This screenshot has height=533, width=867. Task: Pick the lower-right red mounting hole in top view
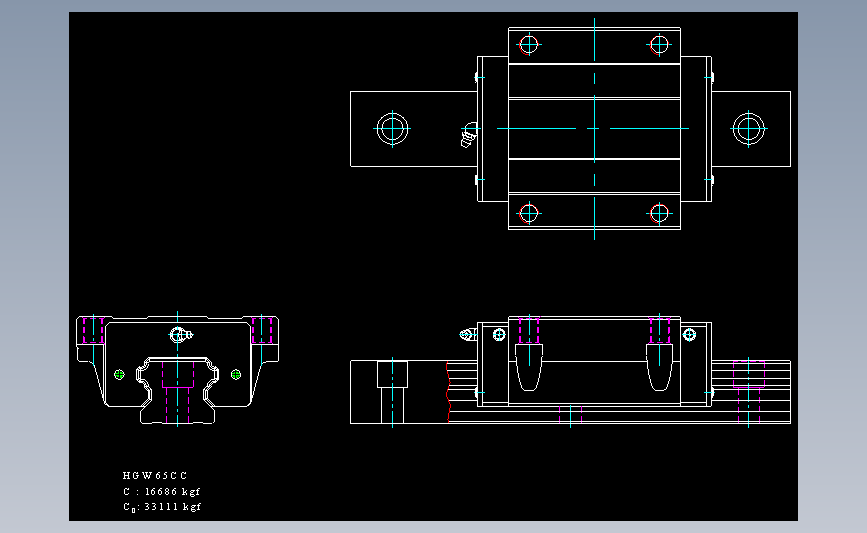659,213
